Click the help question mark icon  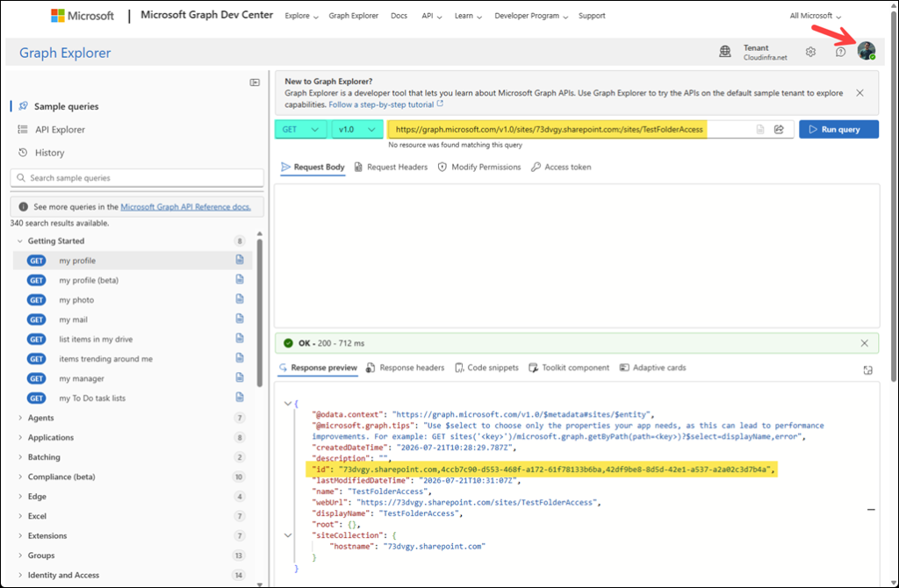coord(840,52)
